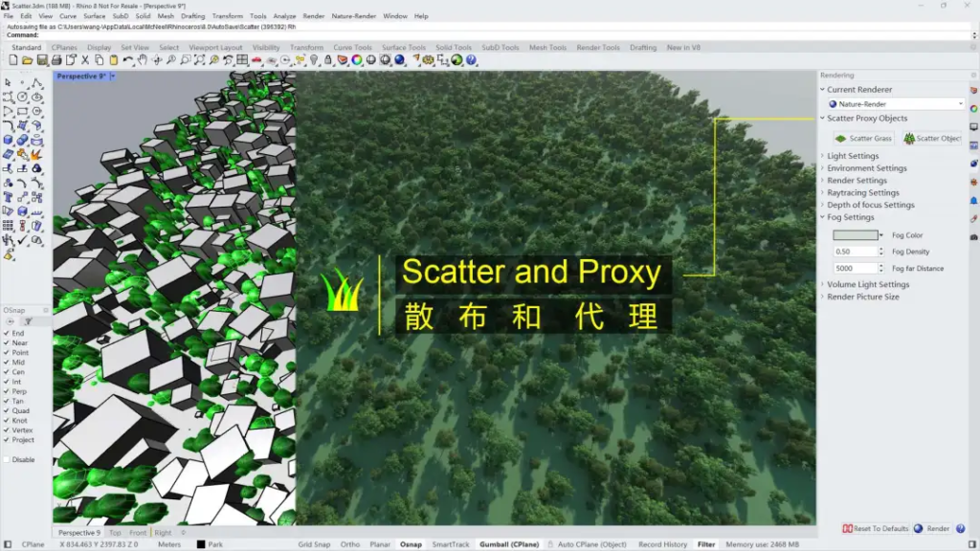The image size is (980, 551).
Task: Click the Save disk icon
Action: click(x=42, y=60)
